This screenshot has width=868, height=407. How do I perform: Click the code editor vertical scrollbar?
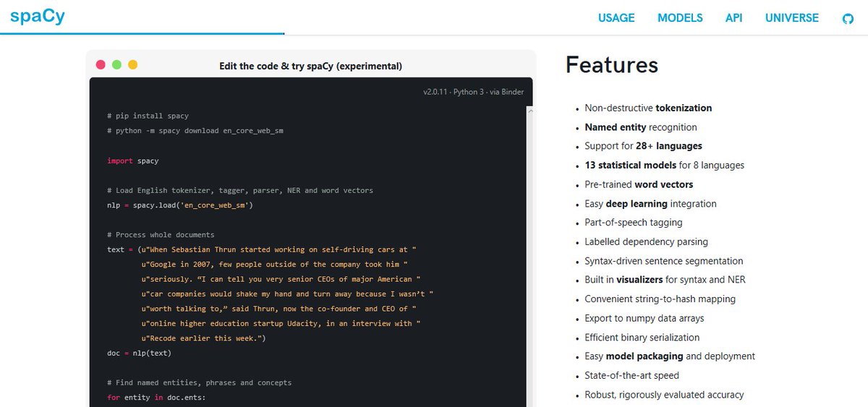click(529, 256)
